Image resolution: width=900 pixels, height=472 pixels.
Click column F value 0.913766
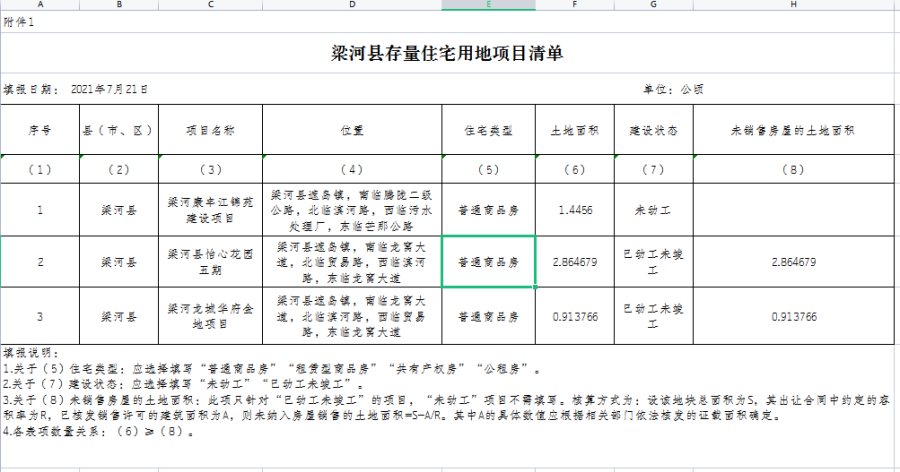[x=575, y=316]
